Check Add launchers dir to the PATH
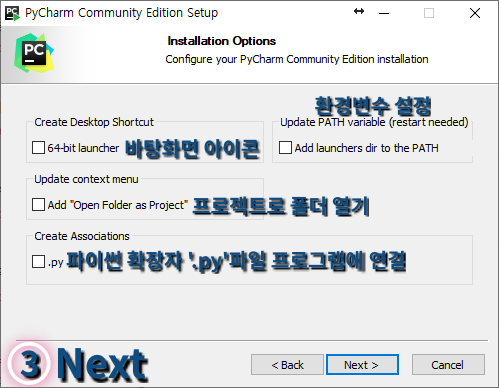The width and height of the screenshot is (499, 388). pyautogui.click(x=285, y=148)
